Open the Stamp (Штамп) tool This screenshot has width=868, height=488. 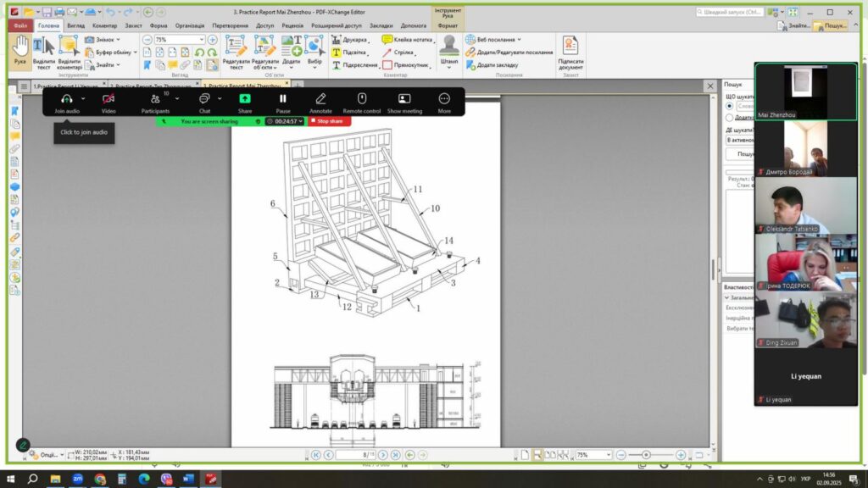click(x=449, y=52)
